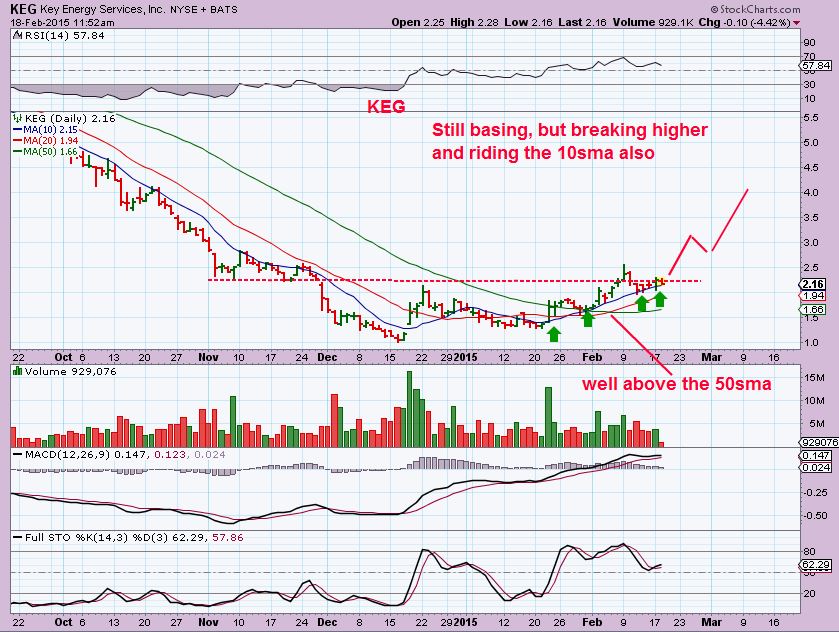Click the green line marker of MA(50) legend
This screenshot has height=632, width=839.
17,151
